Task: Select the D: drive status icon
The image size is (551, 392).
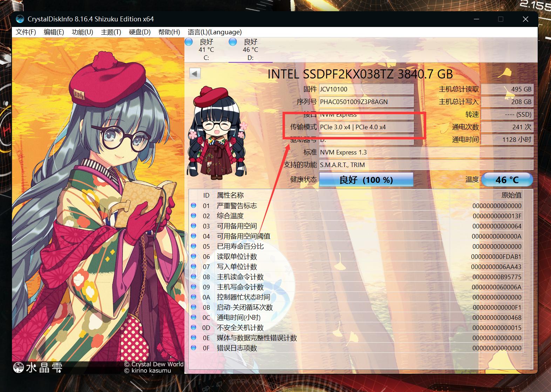Action: (x=233, y=42)
